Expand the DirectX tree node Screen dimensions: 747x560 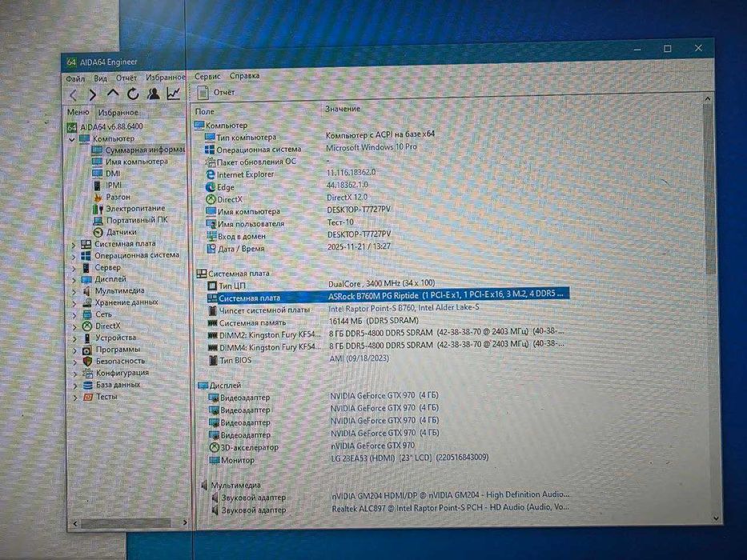[74, 327]
